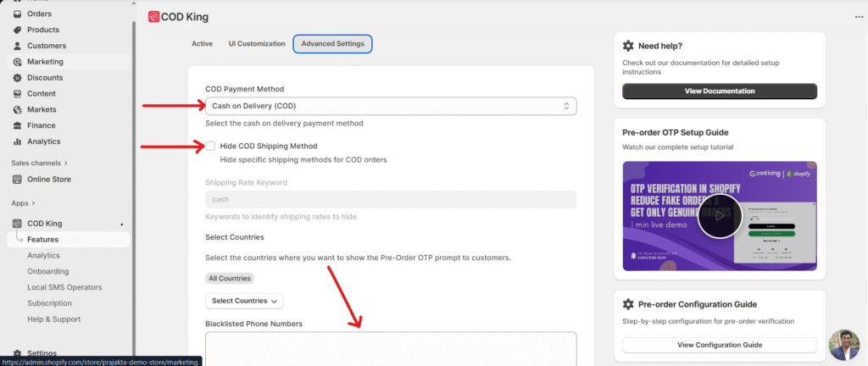Screen dimensions: 868x366
Task: Click the COD King app header logo
Action: coord(153,17)
